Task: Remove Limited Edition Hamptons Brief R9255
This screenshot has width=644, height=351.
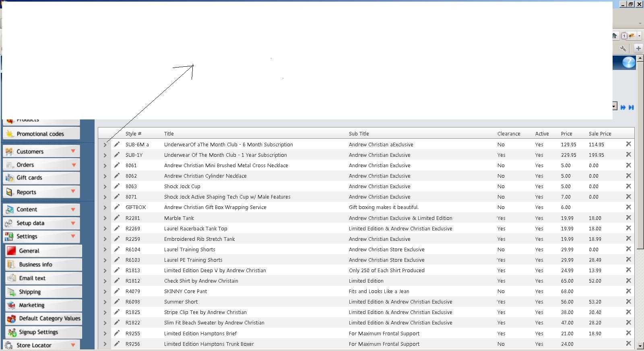Action: coord(628,333)
